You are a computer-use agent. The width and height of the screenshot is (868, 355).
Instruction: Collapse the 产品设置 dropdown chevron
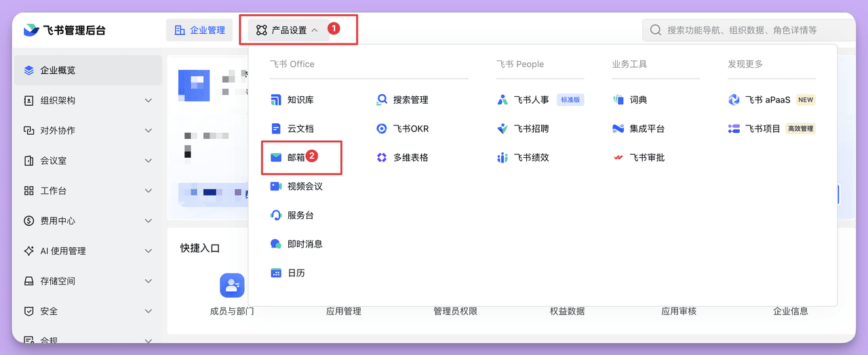pos(315,30)
